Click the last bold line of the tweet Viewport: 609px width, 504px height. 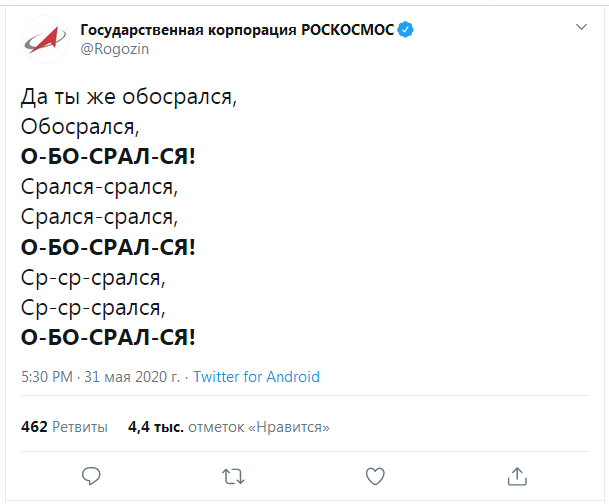coord(108,335)
